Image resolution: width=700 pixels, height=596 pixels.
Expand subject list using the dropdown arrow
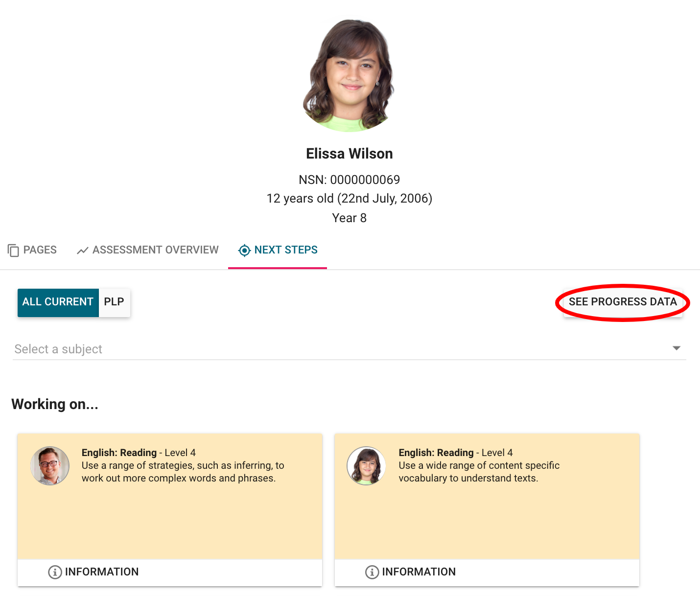tap(677, 348)
